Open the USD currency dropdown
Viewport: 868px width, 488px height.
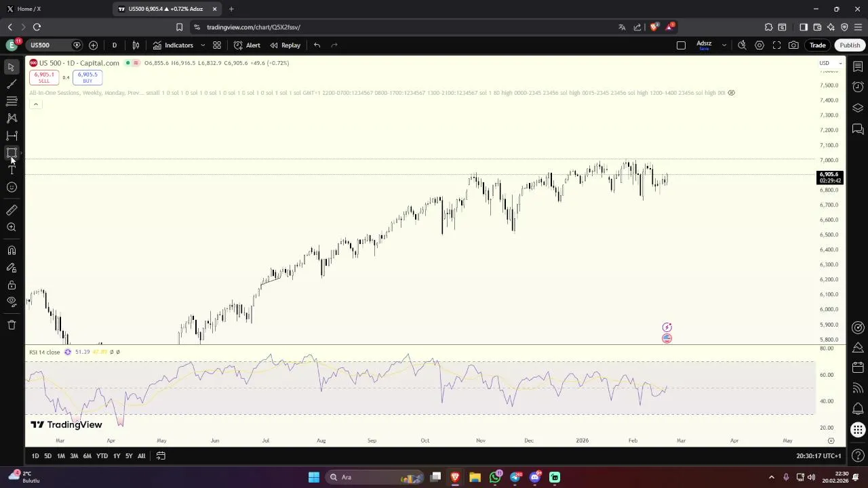point(830,63)
